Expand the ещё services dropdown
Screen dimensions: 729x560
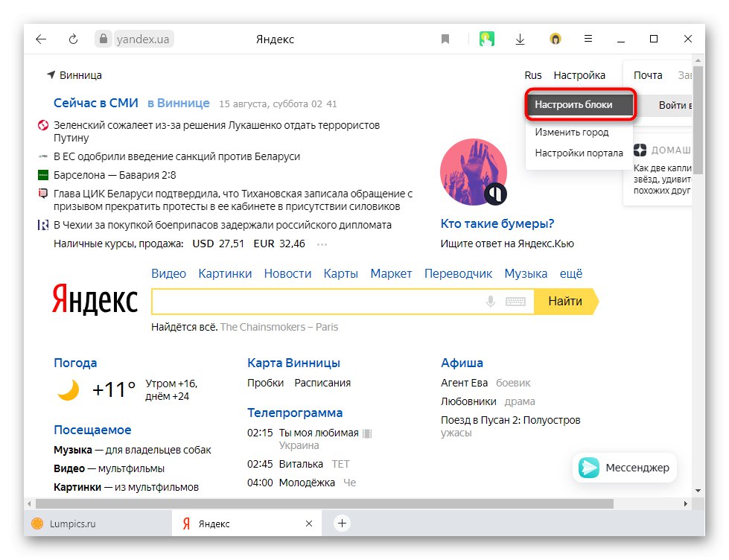click(x=571, y=273)
